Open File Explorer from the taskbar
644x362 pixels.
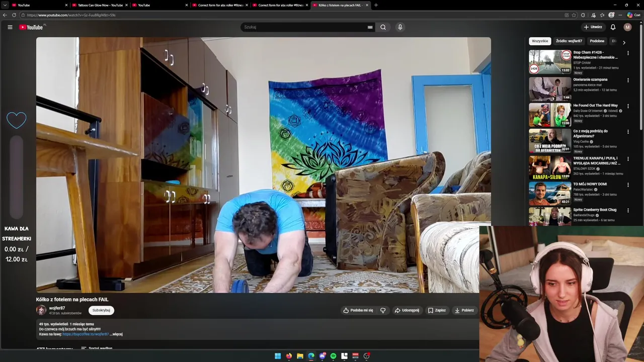pos(300,356)
